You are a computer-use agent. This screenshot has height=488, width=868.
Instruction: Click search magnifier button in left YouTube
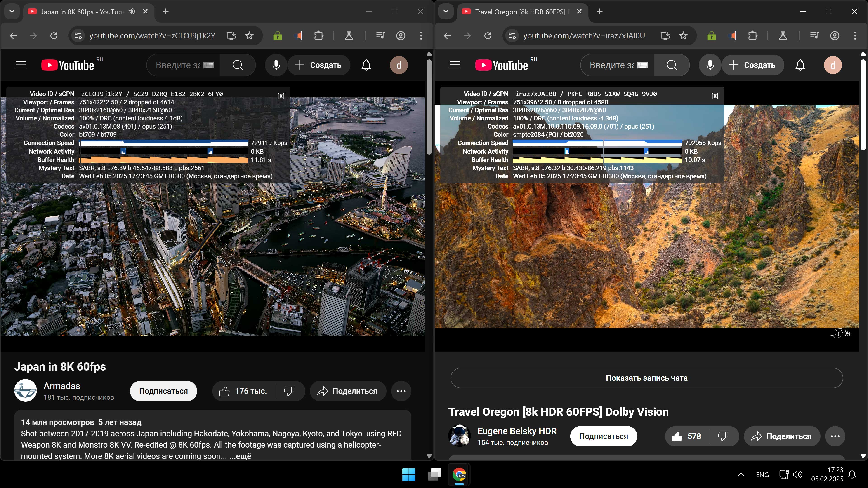tap(238, 65)
